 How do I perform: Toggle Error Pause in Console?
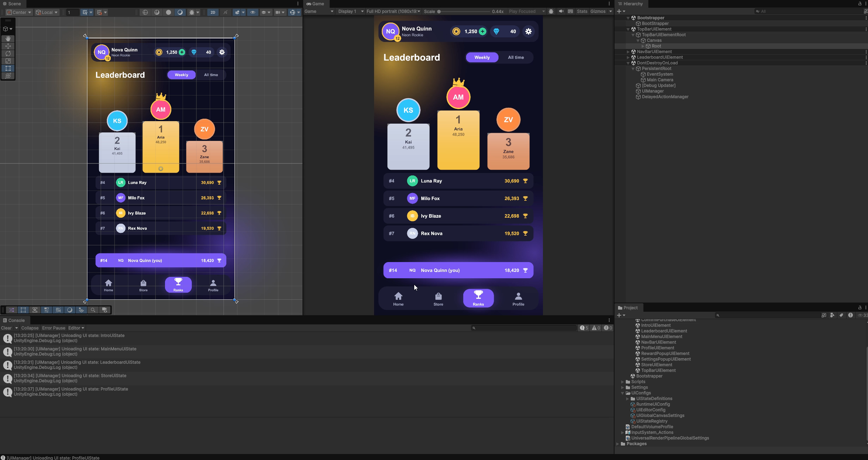tap(54, 328)
